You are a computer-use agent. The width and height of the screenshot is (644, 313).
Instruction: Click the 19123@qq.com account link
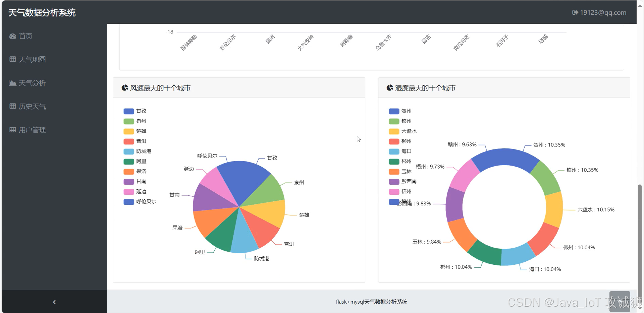tap(603, 13)
